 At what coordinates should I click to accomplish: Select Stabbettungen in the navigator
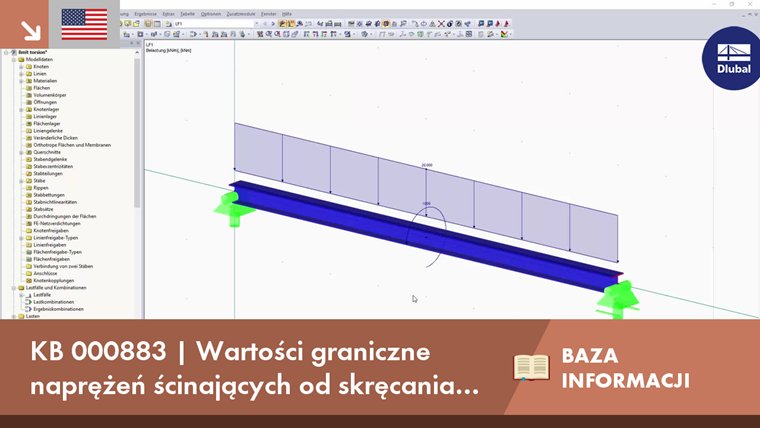49,195
